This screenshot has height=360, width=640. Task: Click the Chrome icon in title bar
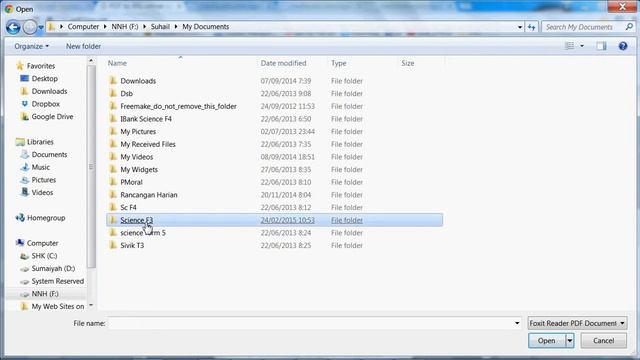(9, 9)
